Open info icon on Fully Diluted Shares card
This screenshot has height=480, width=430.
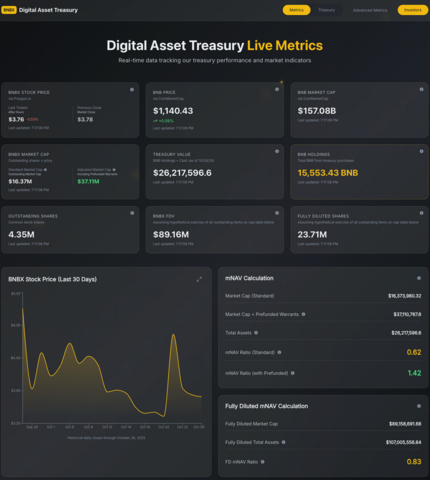[x=421, y=213]
